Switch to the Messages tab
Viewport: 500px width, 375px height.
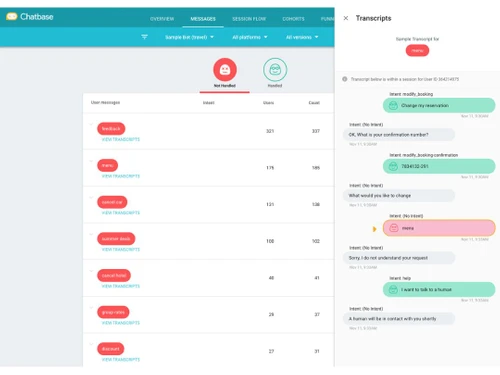[203, 19]
